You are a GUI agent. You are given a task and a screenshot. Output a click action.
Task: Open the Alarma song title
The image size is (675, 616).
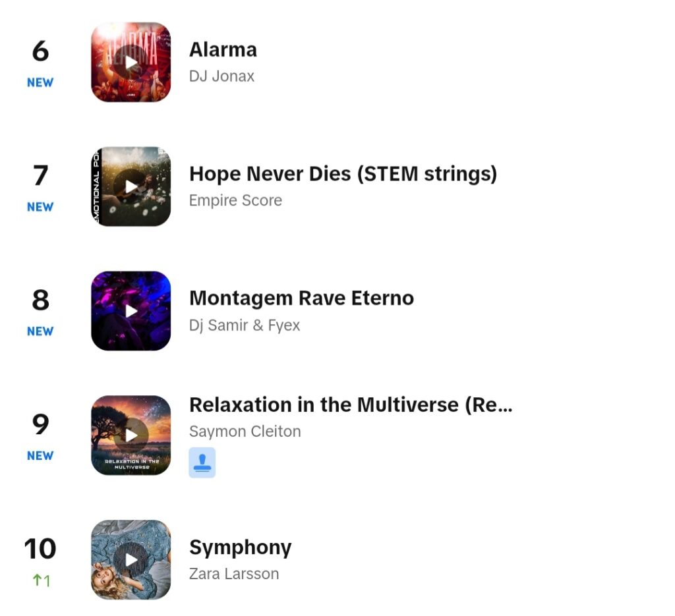click(223, 50)
